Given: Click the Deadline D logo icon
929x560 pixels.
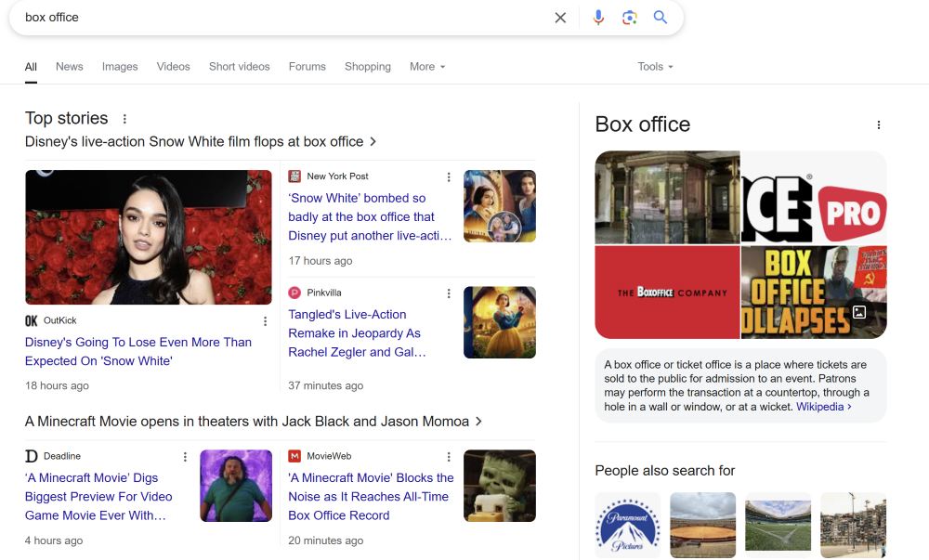Looking at the screenshot, I should pyautogui.click(x=32, y=456).
